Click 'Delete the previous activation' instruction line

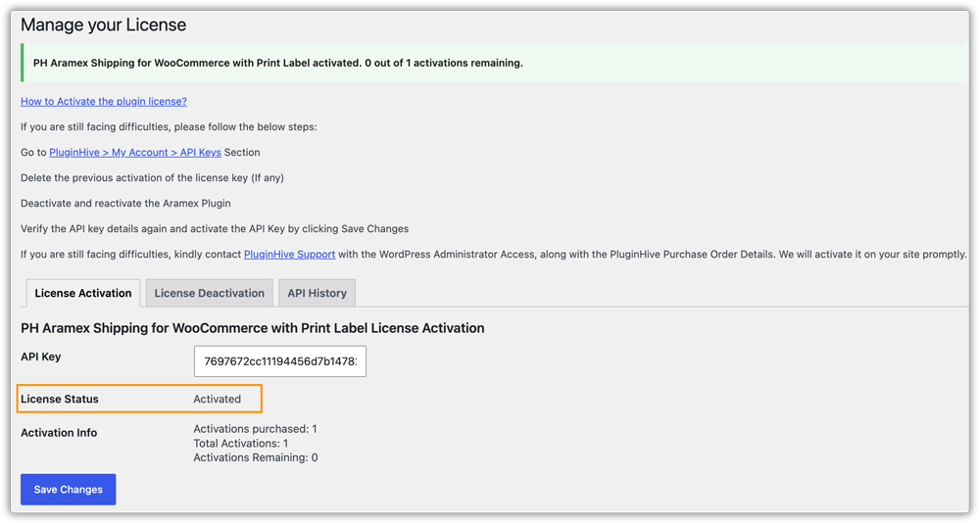(153, 178)
